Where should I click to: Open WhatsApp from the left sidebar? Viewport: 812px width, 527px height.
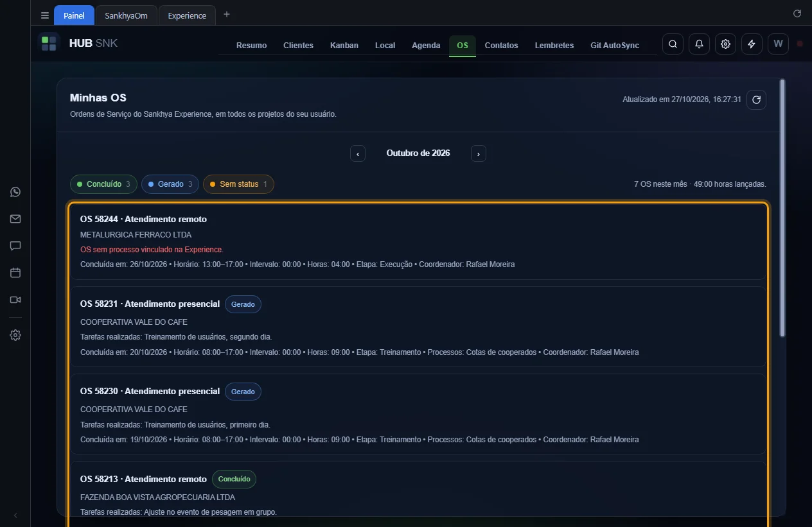15,192
